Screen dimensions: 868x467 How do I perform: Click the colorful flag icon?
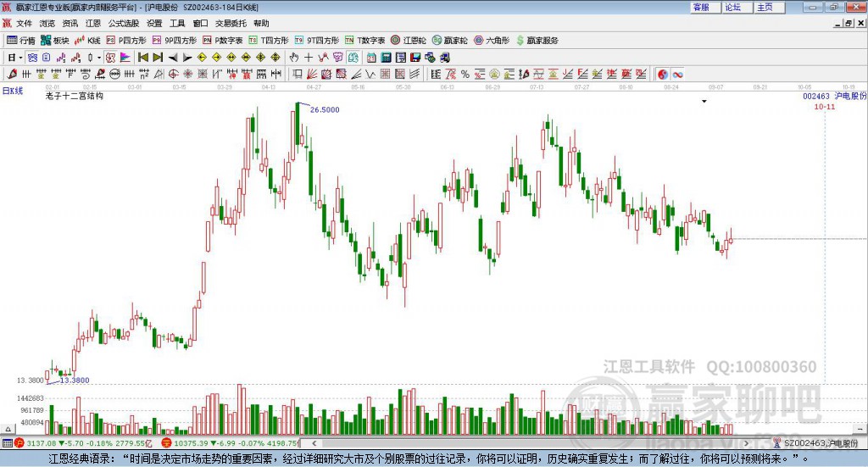tap(125, 58)
